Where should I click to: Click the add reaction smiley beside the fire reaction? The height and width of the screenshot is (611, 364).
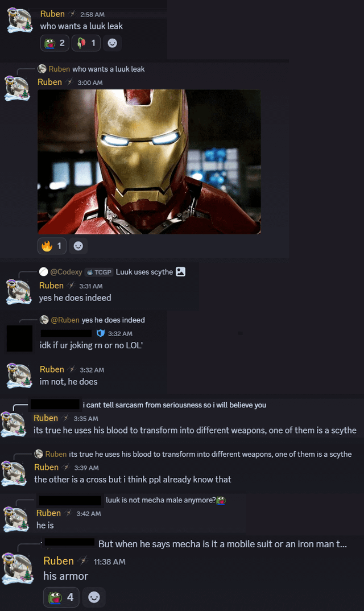(x=78, y=246)
